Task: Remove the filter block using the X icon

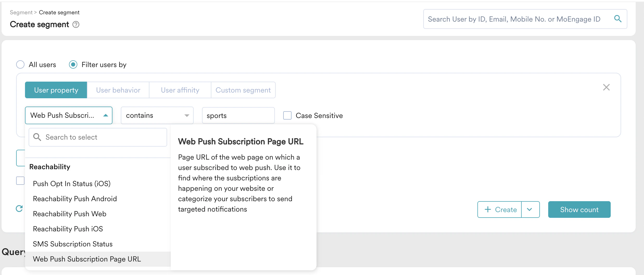Action: [x=607, y=87]
